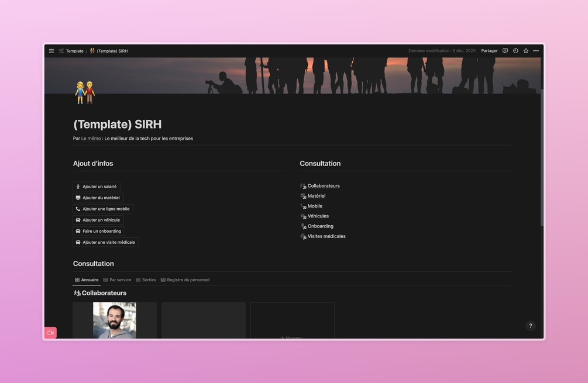Screen dimensions: 588x383
Task: Click the pink video recorder button
Action: point(51,333)
